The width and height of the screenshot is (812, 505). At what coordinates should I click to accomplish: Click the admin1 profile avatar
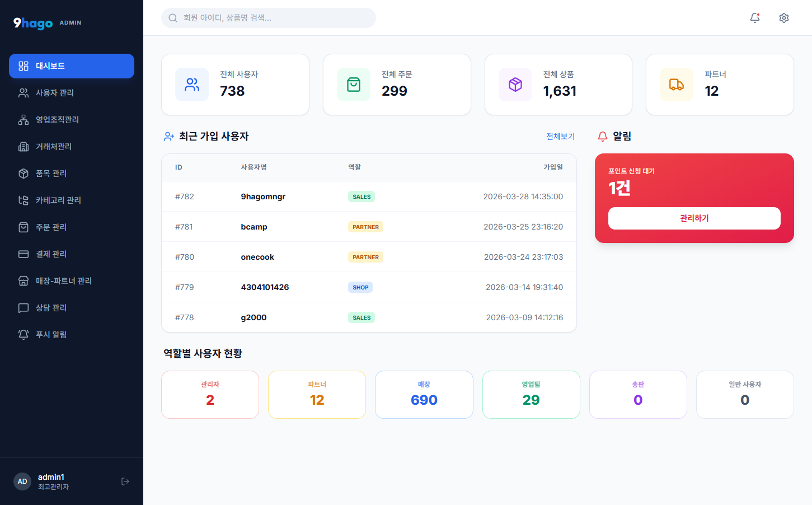pyautogui.click(x=22, y=481)
